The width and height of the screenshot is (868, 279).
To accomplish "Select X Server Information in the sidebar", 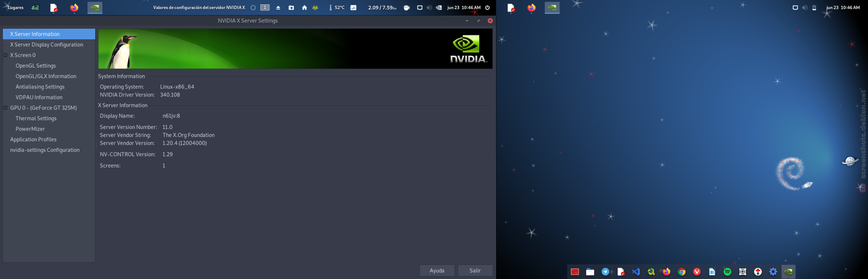I will click(x=49, y=34).
